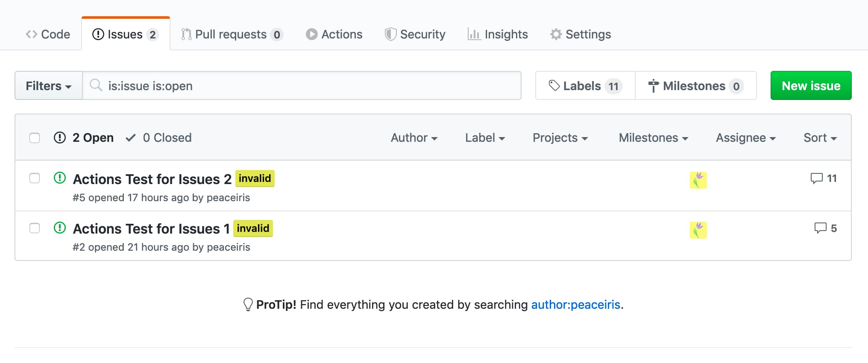Click the Issues exclamation icon

pyautogui.click(x=97, y=34)
